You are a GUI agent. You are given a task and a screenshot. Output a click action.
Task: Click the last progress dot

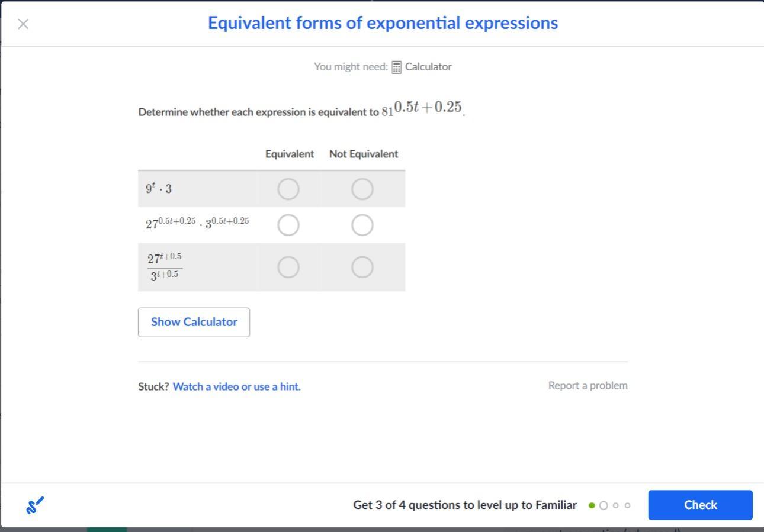(628, 505)
